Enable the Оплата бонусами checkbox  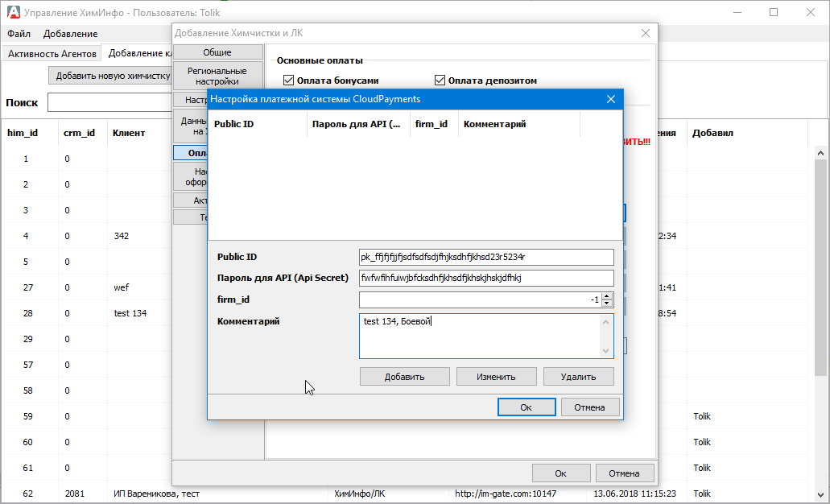pyautogui.click(x=288, y=81)
